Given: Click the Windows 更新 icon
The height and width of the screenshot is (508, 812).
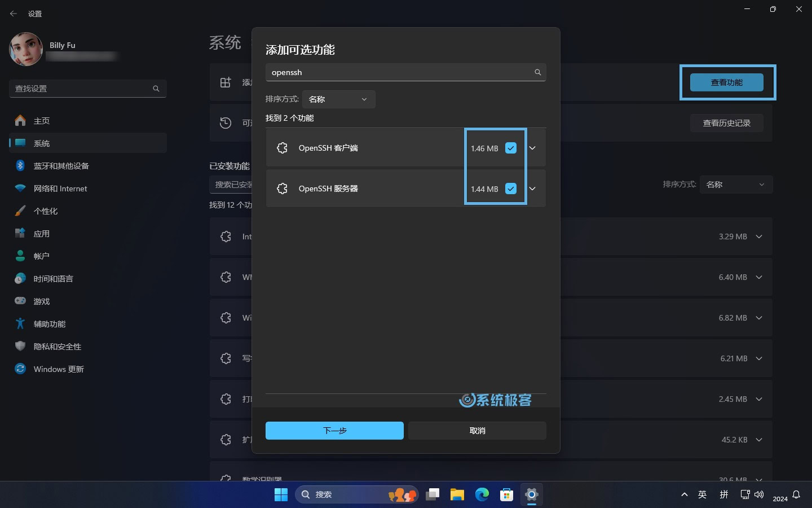Looking at the screenshot, I should point(20,369).
